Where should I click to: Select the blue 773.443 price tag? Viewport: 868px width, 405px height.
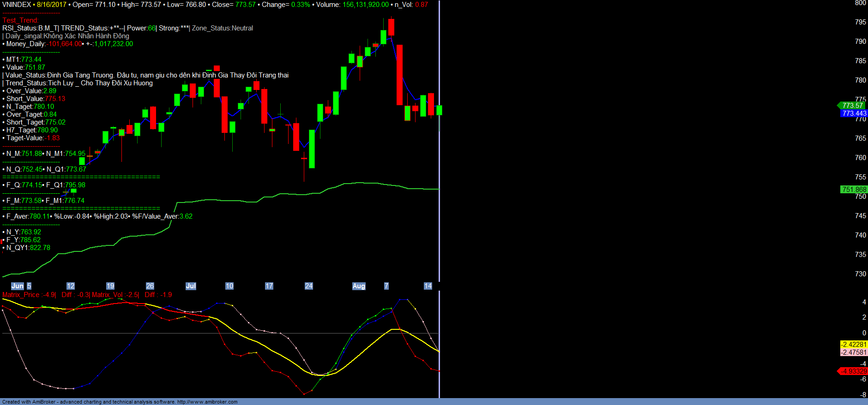[854, 113]
